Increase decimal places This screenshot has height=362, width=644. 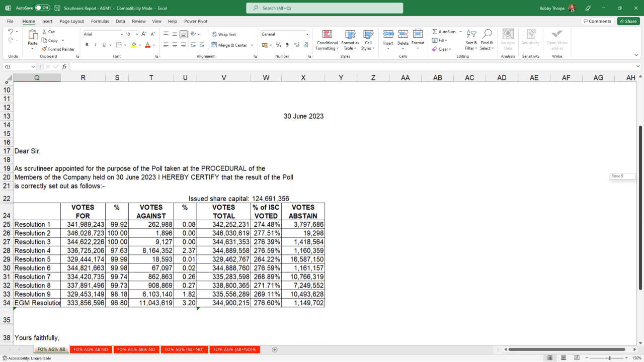297,45
